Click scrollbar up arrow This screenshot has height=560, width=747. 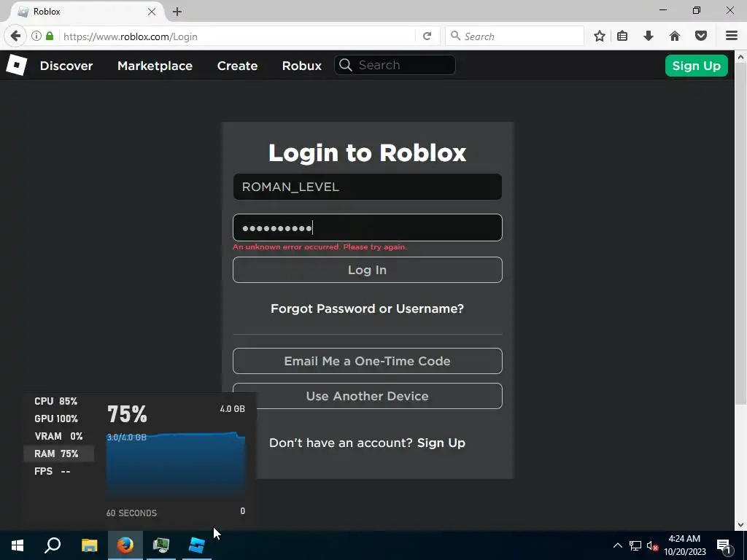coord(740,57)
